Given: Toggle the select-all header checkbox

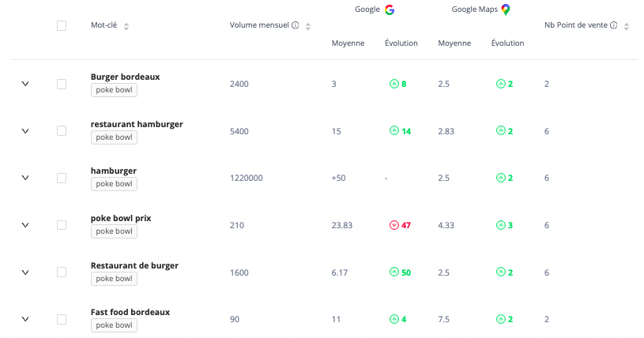Looking at the screenshot, I should pyautogui.click(x=62, y=25).
